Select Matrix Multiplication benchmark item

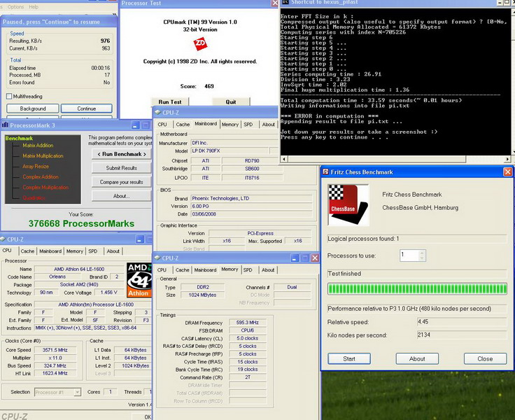(x=43, y=156)
